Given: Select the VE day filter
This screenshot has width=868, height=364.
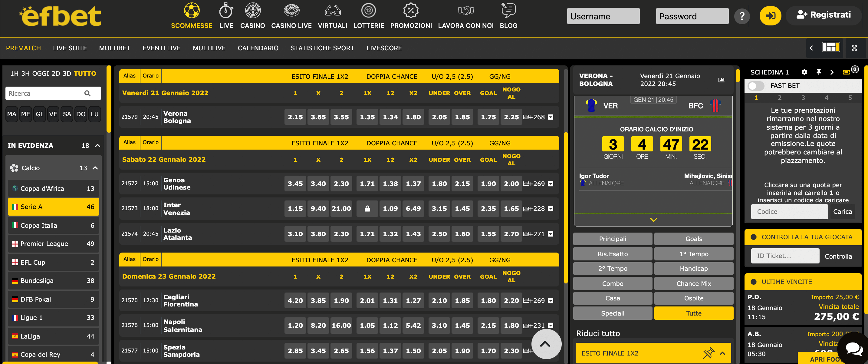Looking at the screenshot, I should tap(53, 114).
